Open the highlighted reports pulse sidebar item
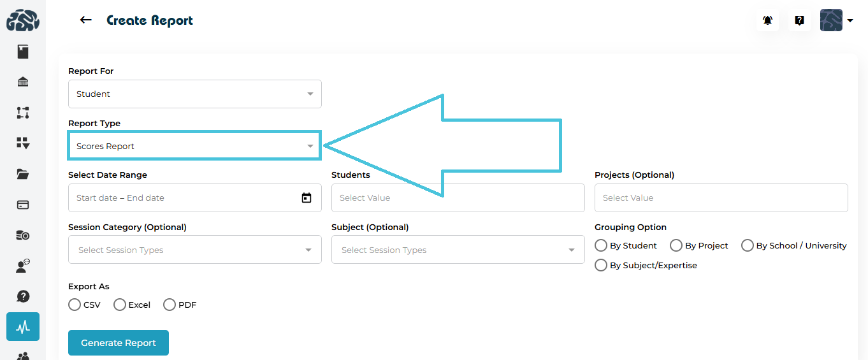868x360 pixels. pyautogui.click(x=23, y=327)
